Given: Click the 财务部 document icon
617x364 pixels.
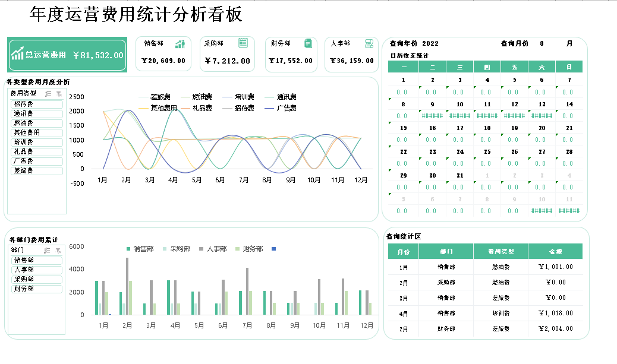Looking at the screenshot, I should click(x=307, y=43).
